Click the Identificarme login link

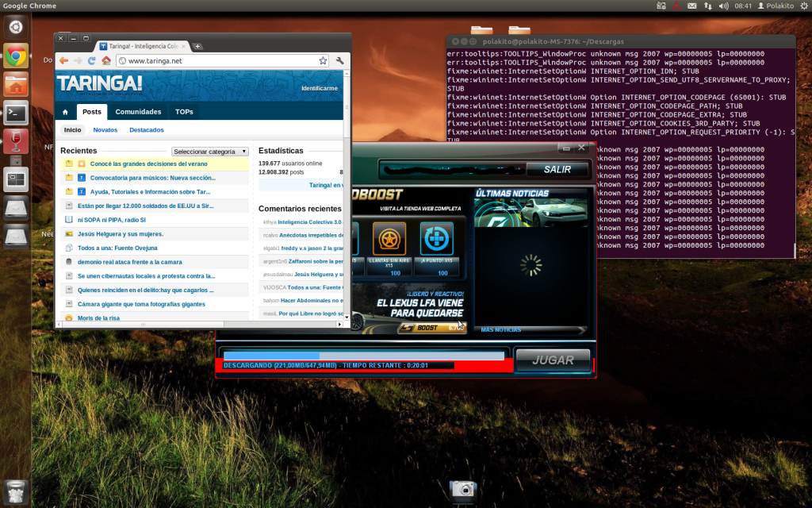(x=320, y=88)
